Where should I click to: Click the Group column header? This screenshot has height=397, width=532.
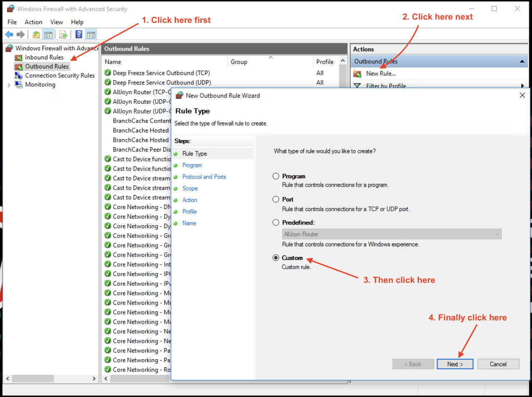pyautogui.click(x=239, y=62)
